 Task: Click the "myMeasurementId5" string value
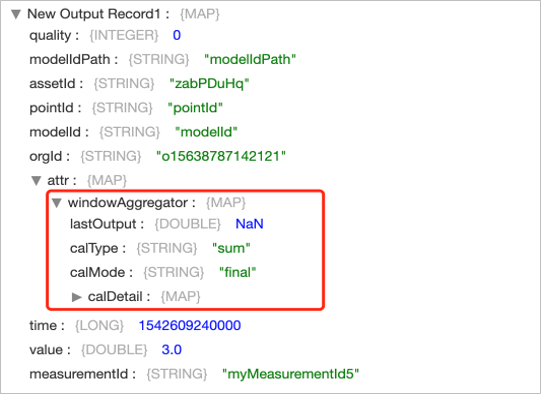tap(291, 374)
